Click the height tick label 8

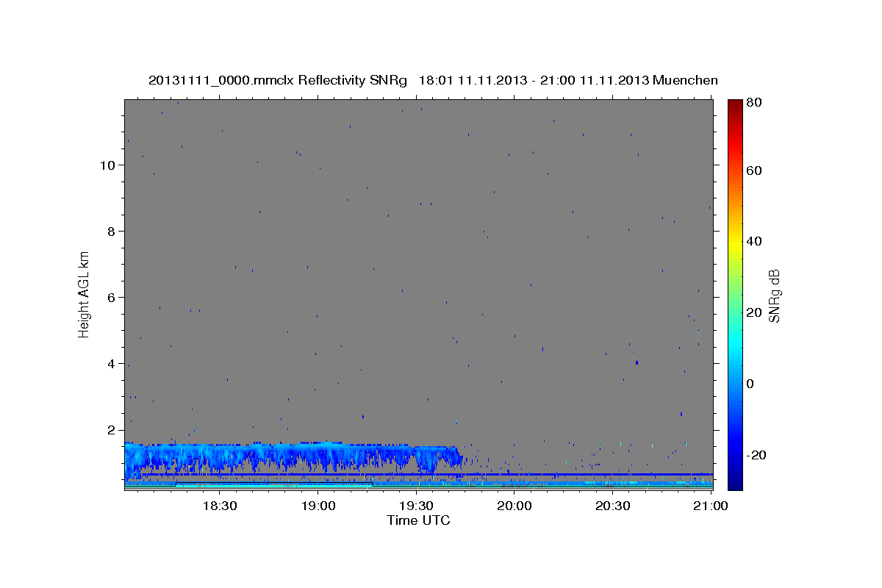coord(110,231)
